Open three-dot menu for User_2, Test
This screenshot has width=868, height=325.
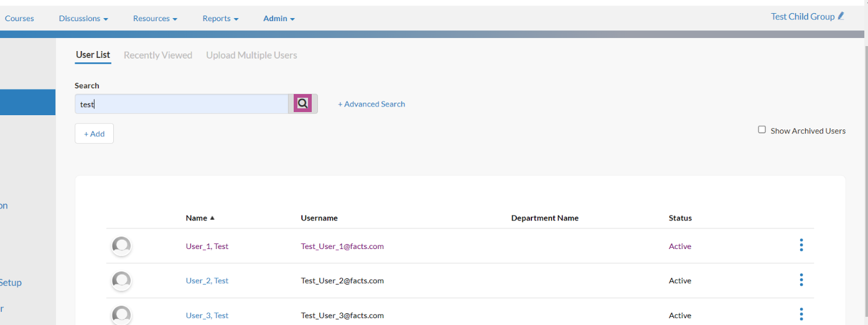pos(801,280)
